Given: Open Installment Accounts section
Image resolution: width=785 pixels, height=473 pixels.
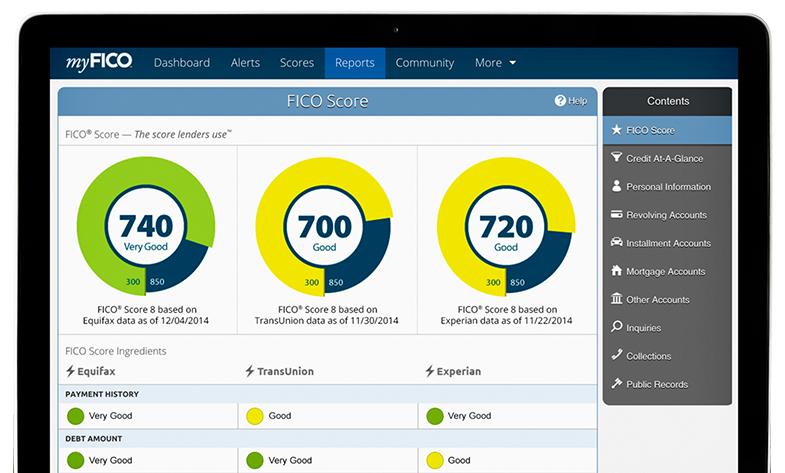Looking at the screenshot, I should click(x=667, y=243).
